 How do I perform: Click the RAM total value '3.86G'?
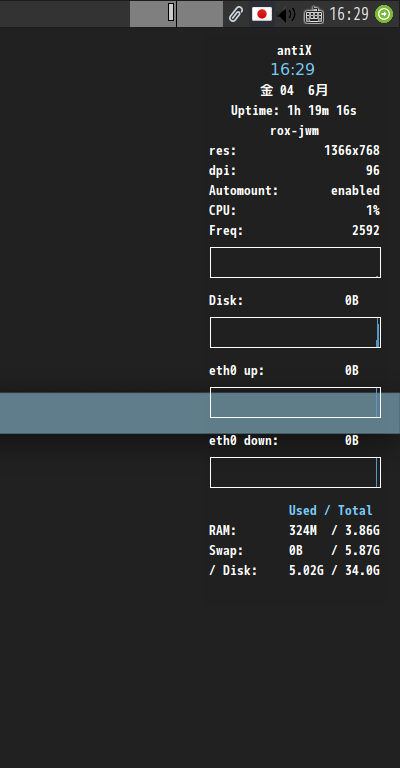coord(362,530)
